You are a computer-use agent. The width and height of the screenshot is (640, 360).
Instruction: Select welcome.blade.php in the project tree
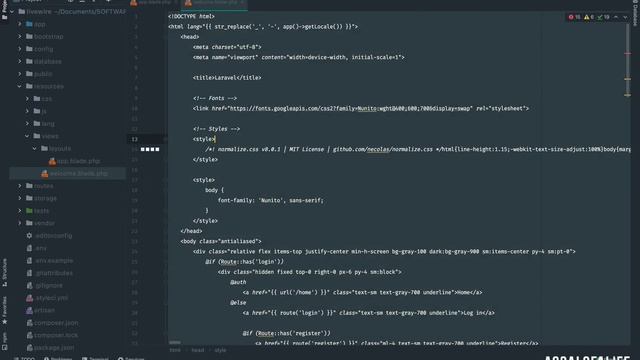[x=68, y=173]
